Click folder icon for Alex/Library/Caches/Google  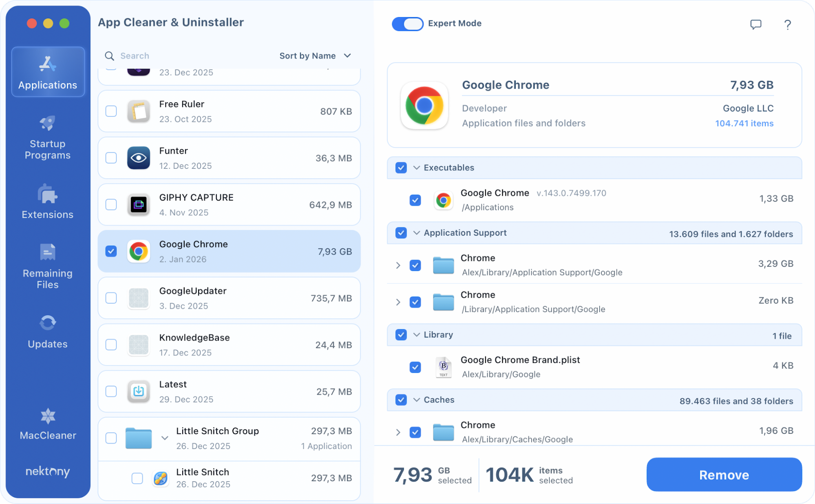pyautogui.click(x=443, y=432)
